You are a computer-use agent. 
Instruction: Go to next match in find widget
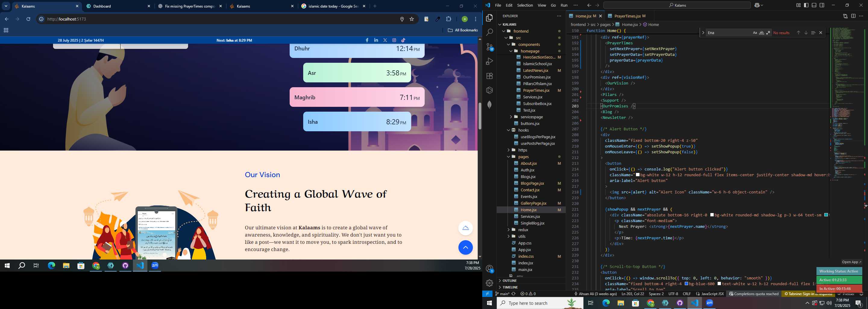coord(806,33)
